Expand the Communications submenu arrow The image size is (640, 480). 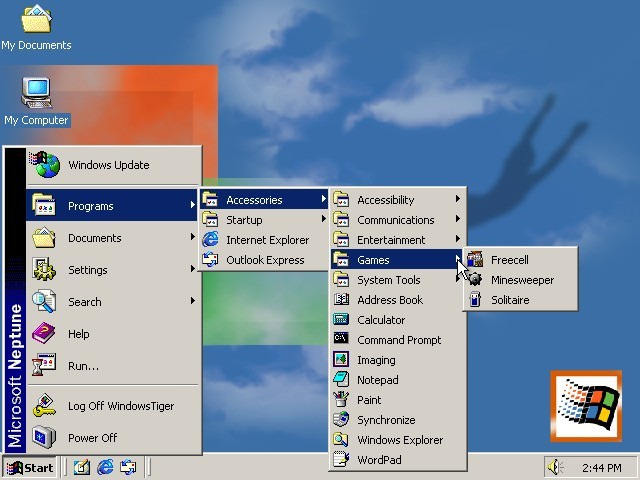click(458, 219)
